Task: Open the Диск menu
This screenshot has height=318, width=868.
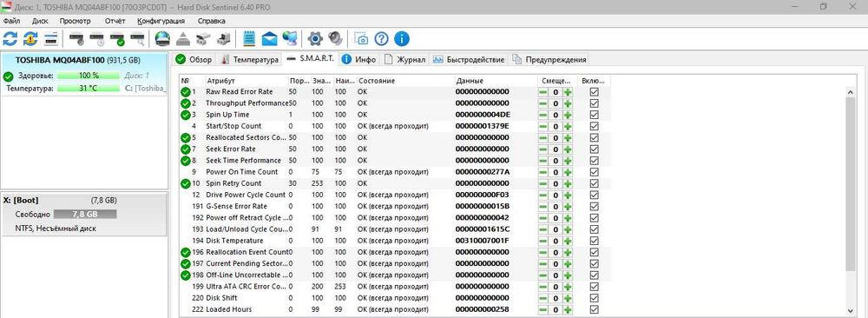Action: click(x=40, y=21)
